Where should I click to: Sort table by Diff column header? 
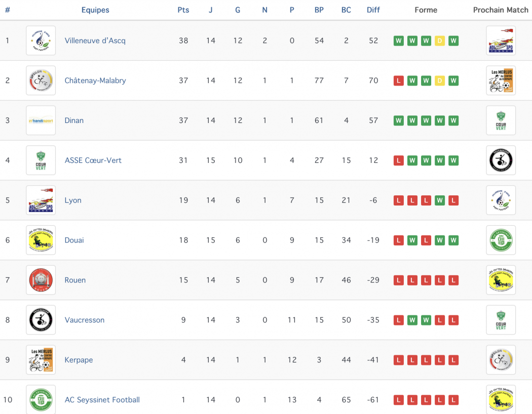tap(373, 10)
